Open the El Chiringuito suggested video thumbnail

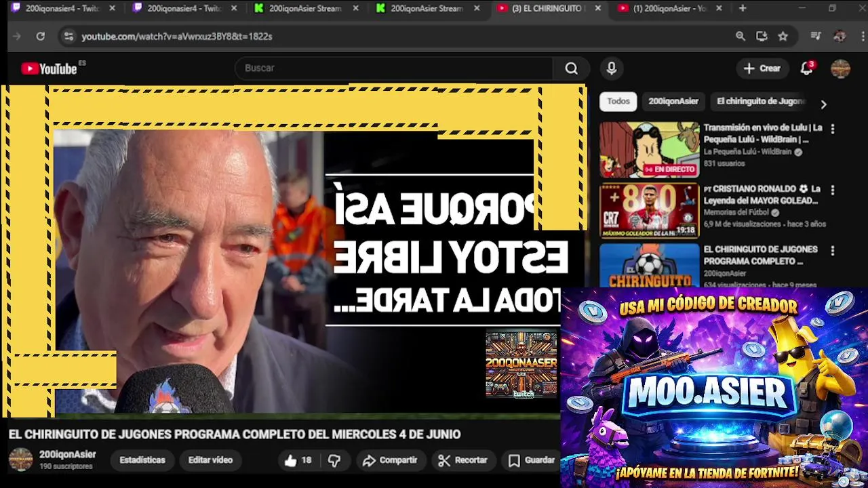649,266
